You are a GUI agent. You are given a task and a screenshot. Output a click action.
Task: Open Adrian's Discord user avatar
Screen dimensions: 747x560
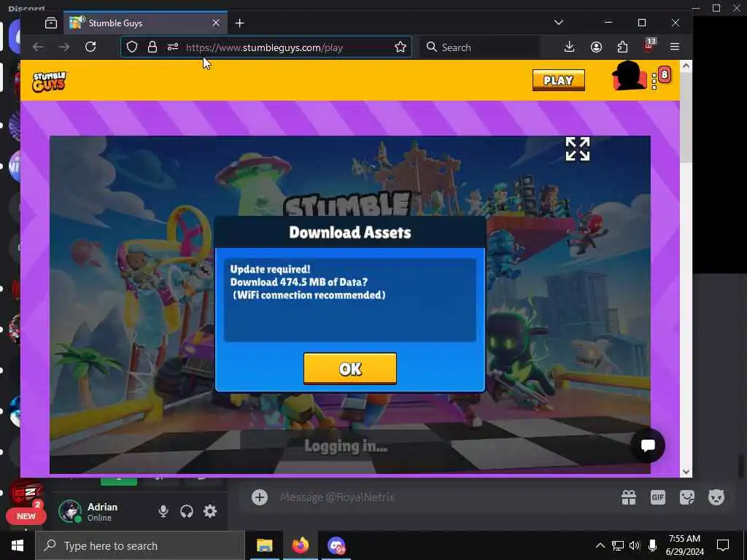70,511
